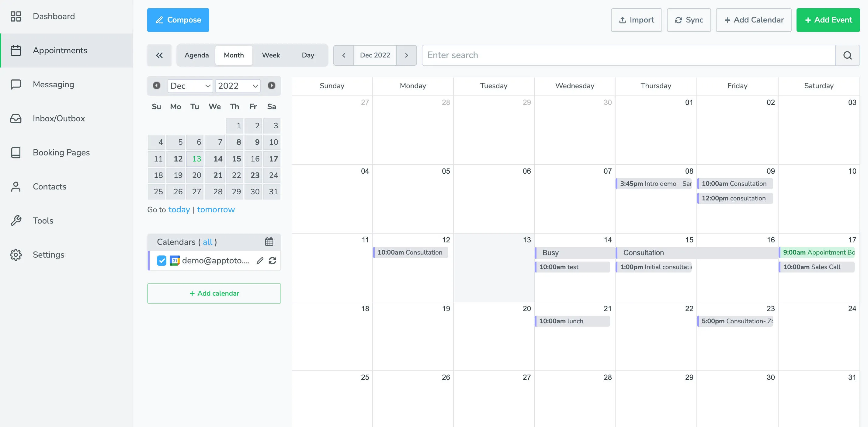
Task: Click the search magnifier icon
Action: pos(847,55)
